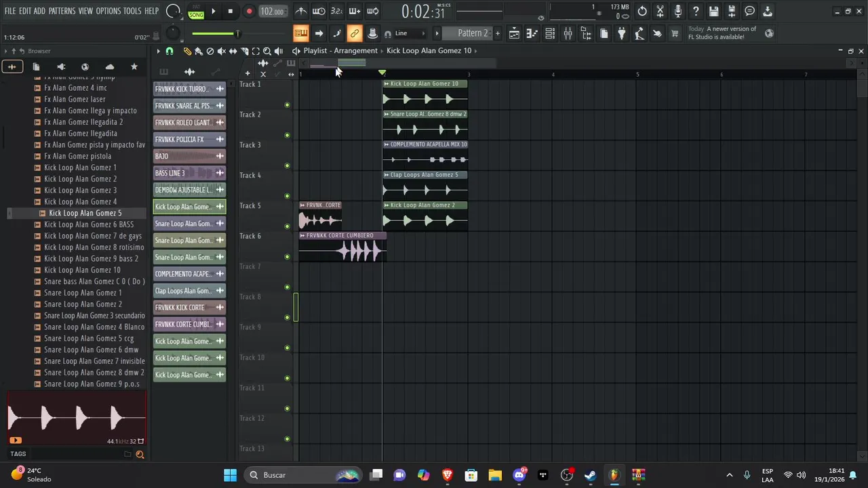
Task: Open Track 1 Kick Loop Alan Gomez 10 clip menu
Action: (x=387, y=84)
